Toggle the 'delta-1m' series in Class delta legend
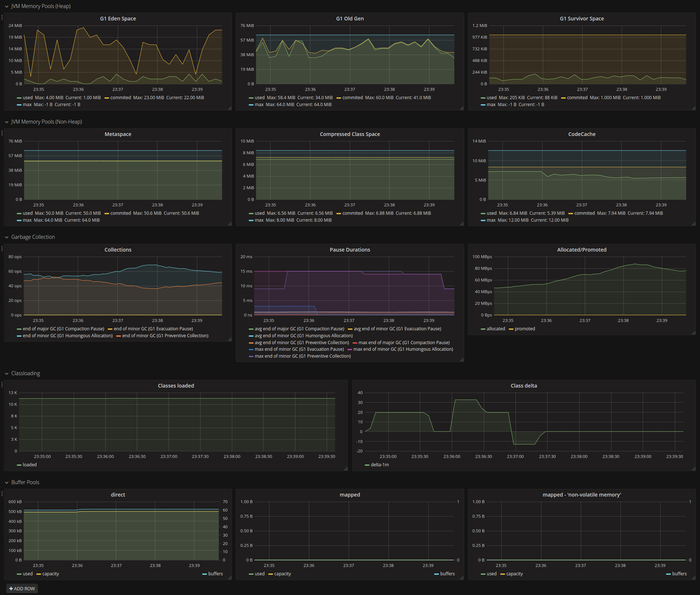 [x=380, y=465]
